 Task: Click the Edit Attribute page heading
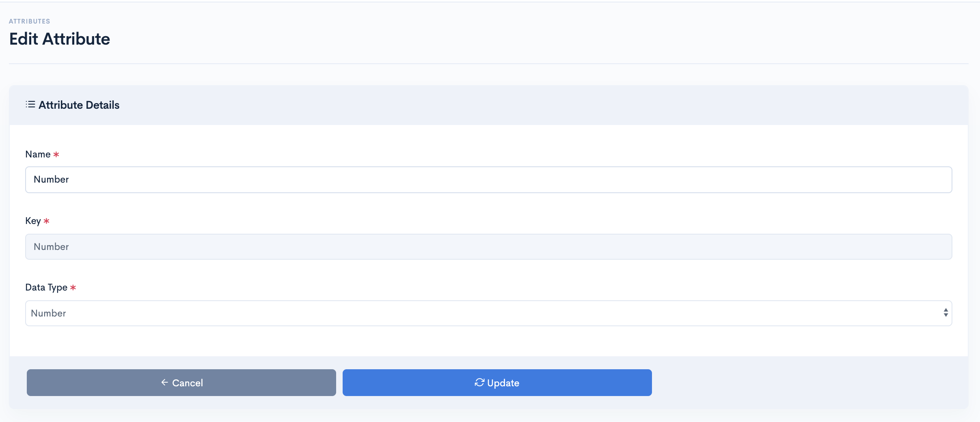[x=60, y=39]
